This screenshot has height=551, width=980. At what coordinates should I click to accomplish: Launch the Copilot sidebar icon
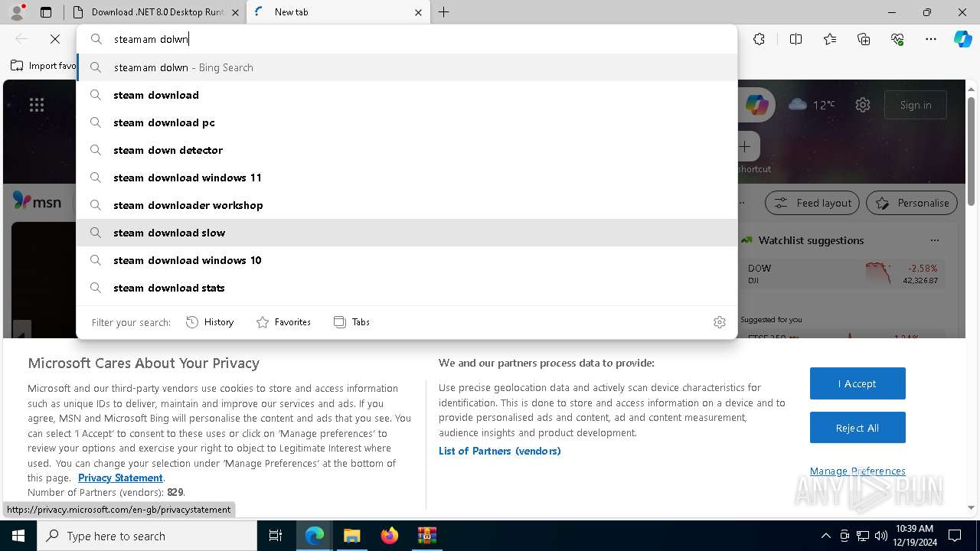[x=962, y=39]
